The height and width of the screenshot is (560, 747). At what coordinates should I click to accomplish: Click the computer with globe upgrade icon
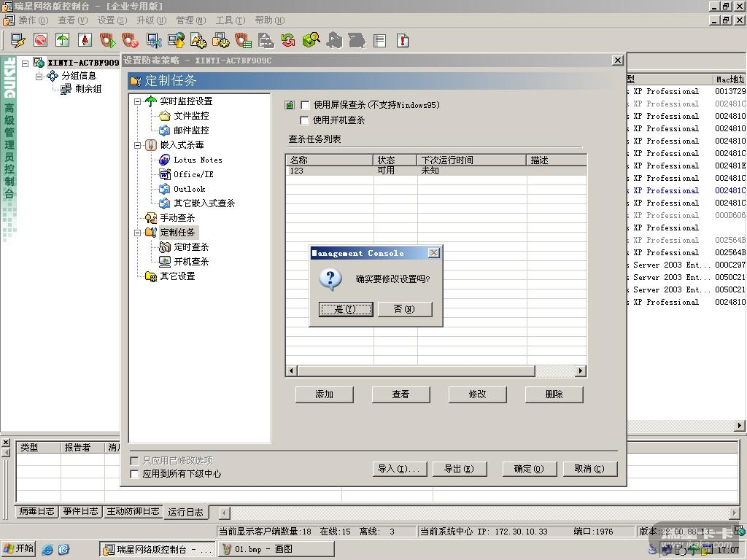176,41
